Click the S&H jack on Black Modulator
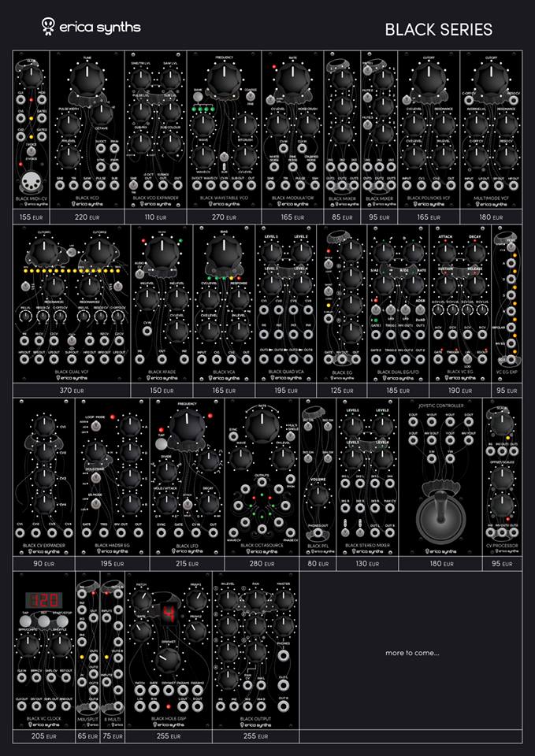This screenshot has height=756, width=535. point(314,185)
